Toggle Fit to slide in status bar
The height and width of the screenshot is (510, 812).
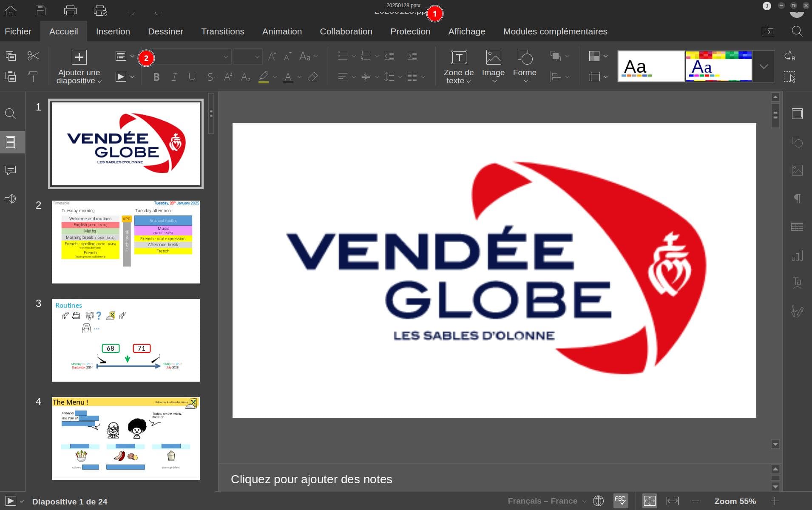point(650,501)
